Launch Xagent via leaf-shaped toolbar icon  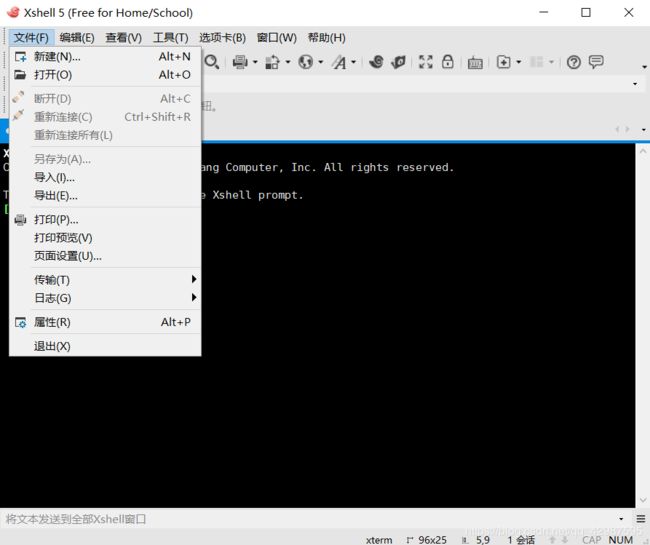click(398, 62)
